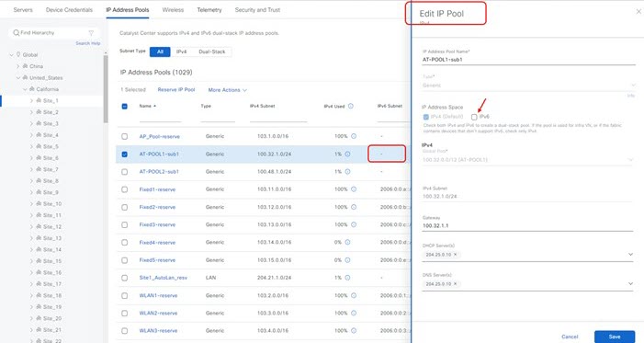Collapse the California hierarchy node
Viewport: 644px width, 343px height.
[25, 89]
